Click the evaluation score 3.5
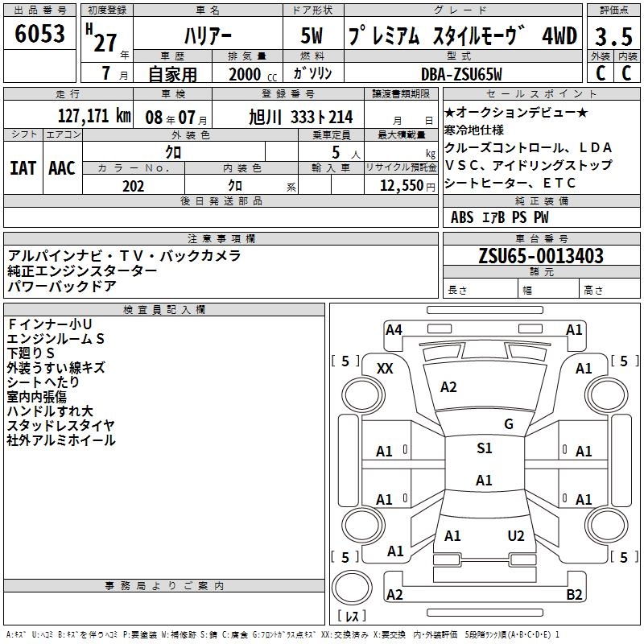The image size is (644, 644). click(613, 36)
